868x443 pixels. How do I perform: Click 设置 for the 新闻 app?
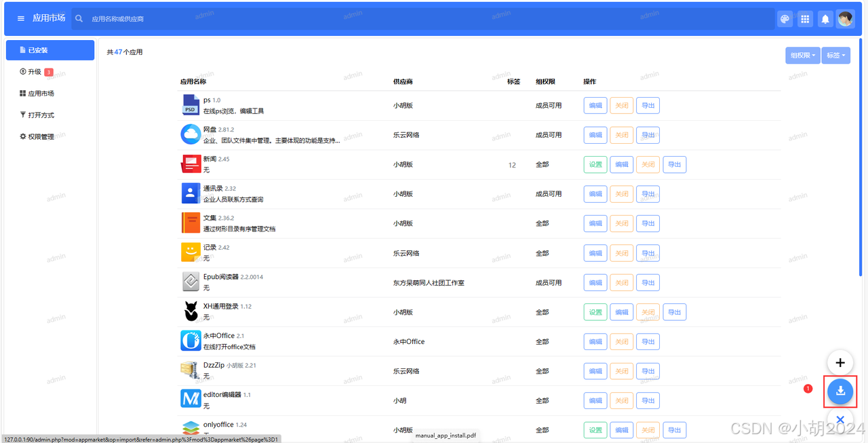[595, 164]
